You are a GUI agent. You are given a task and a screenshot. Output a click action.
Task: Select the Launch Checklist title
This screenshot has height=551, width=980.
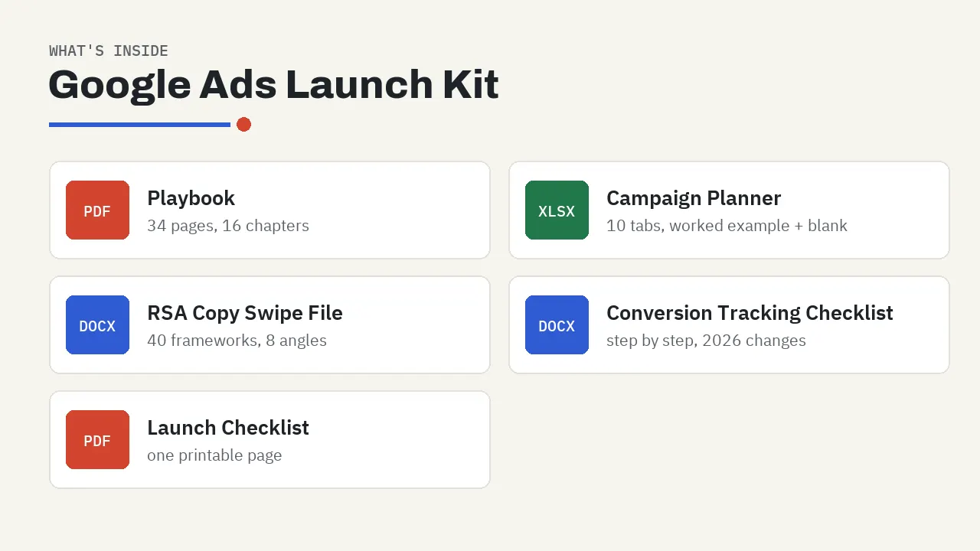tap(228, 428)
